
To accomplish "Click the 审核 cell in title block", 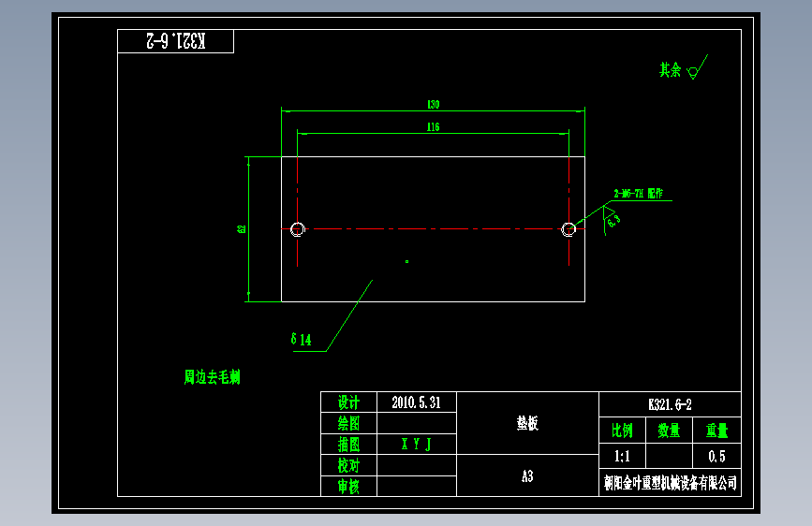I will coord(348,486).
